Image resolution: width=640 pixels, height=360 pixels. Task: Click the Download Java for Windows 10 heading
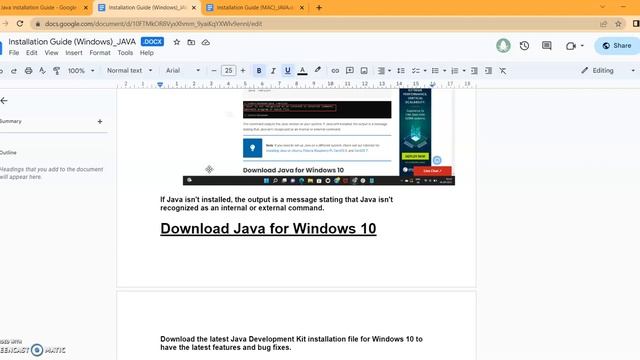(268, 229)
